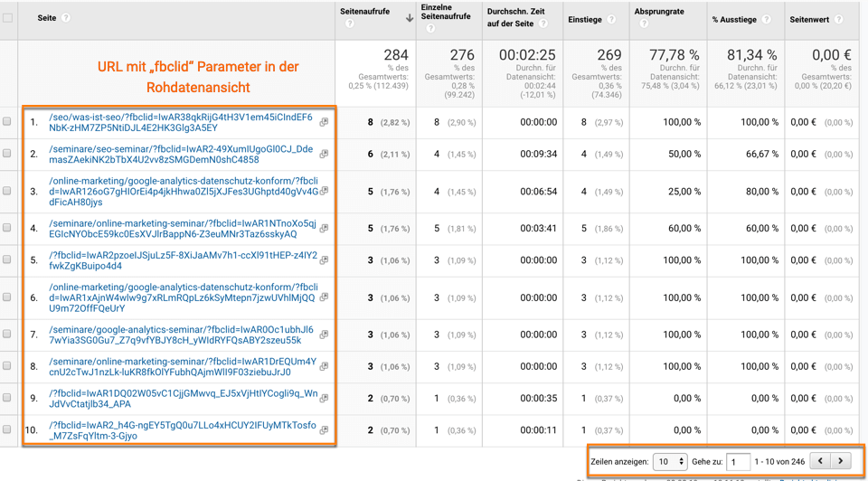Show help icon next to % Ausstiege

pyautogui.click(x=766, y=19)
